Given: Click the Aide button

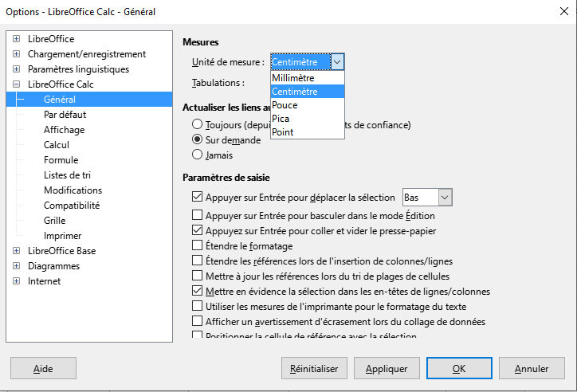Looking at the screenshot, I should tap(43, 369).
